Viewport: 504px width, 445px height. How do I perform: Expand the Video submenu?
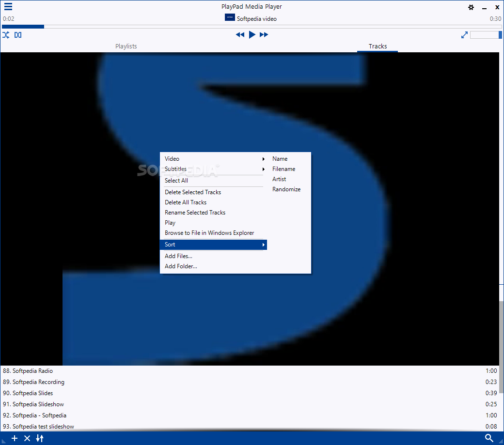213,159
